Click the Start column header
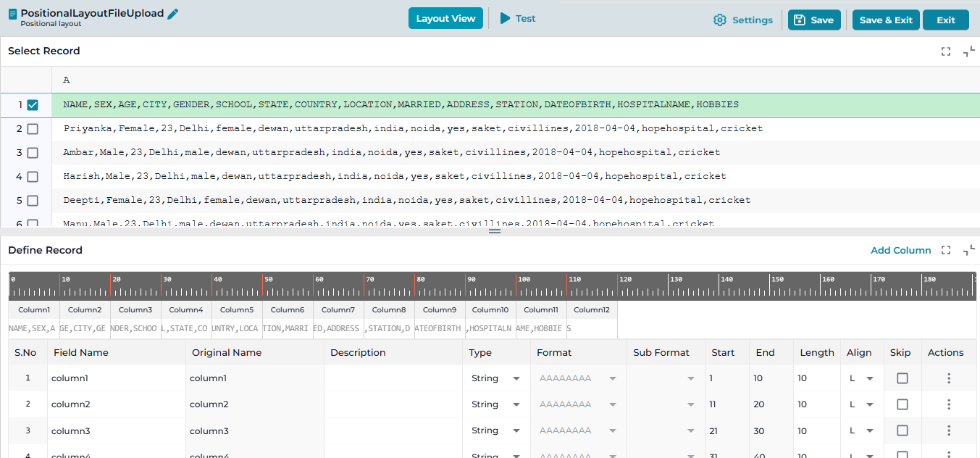Viewport: 980px width, 458px height. (723, 353)
